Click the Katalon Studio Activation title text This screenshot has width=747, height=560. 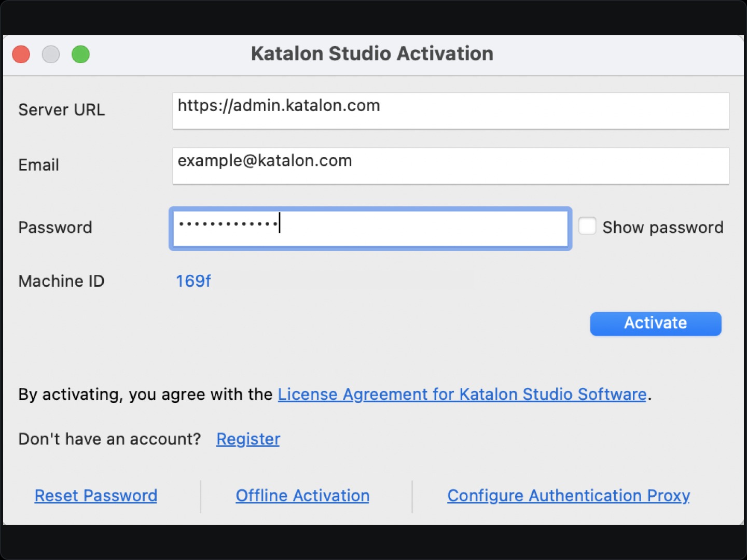(372, 54)
